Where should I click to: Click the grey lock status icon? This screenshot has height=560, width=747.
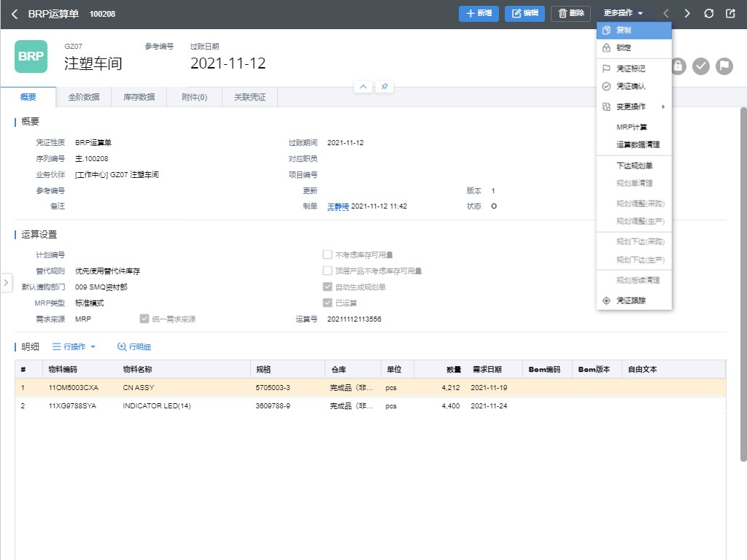coord(678,66)
